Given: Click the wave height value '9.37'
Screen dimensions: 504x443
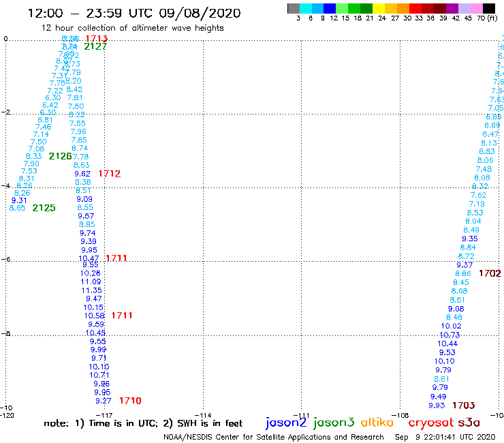Looking at the screenshot, I should [x=464, y=265].
